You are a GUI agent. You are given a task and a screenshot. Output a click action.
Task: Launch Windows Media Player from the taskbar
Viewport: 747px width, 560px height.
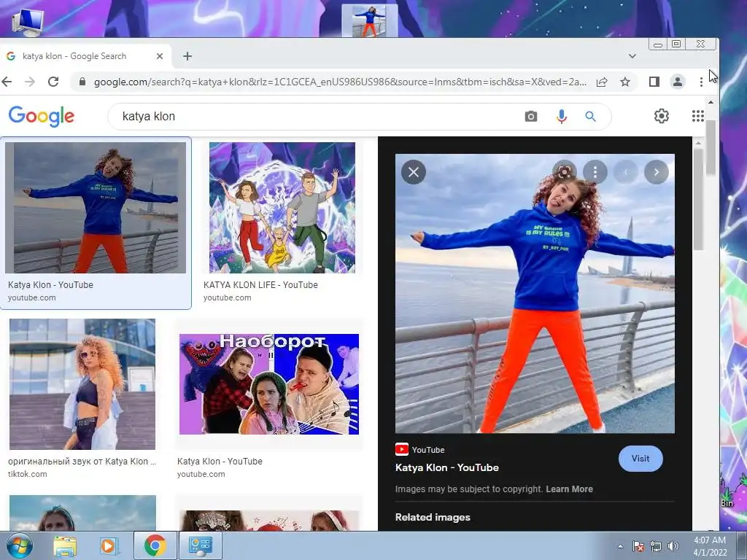coord(108,545)
